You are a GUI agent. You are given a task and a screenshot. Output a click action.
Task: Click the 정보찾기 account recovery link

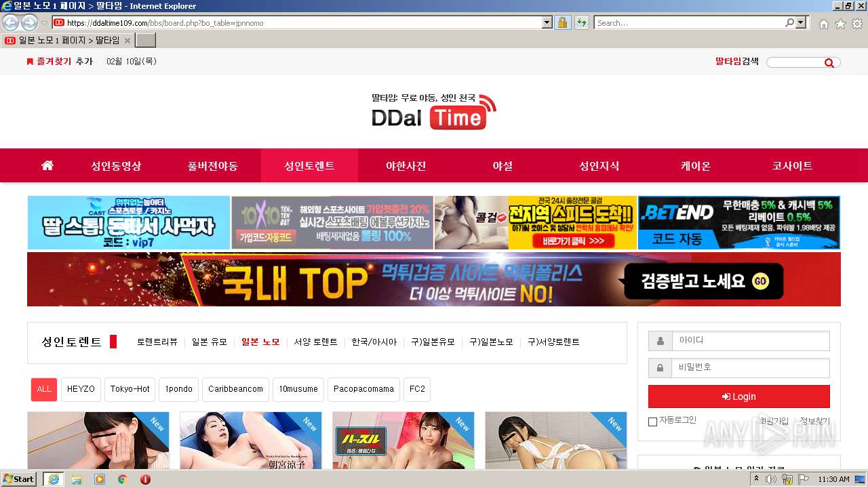(x=814, y=421)
